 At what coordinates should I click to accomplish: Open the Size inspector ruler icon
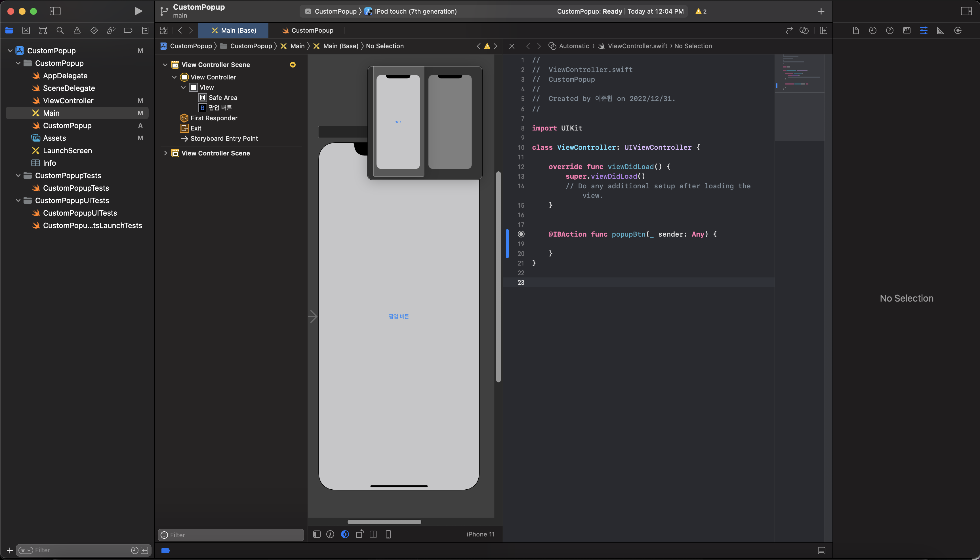pyautogui.click(x=940, y=30)
